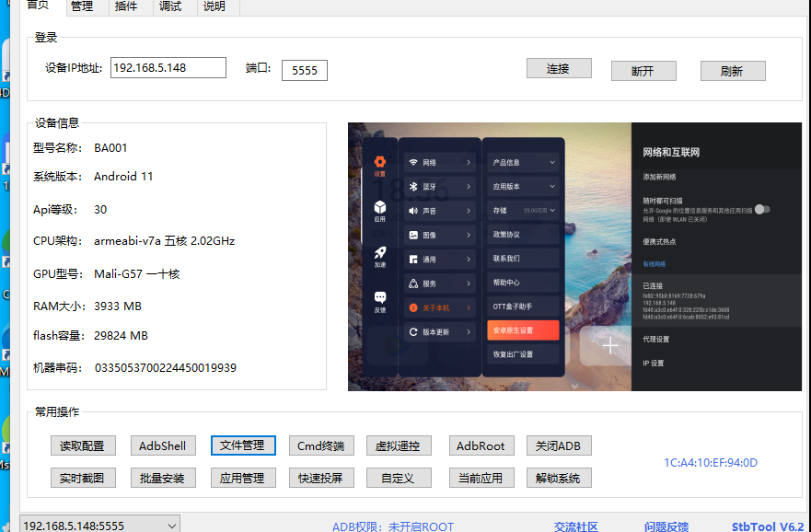Click the 加速 rocket icon in preview
This screenshot has height=532, width=811.
point(379,253)
